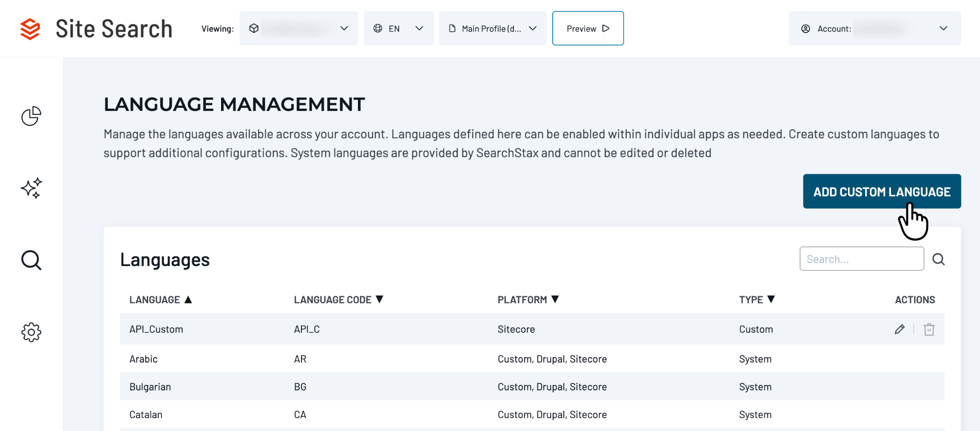Viewport: 980px width, 431px height.
Task: Delete the API_Custom language with trash icon
Action: (x=929, y=329)
